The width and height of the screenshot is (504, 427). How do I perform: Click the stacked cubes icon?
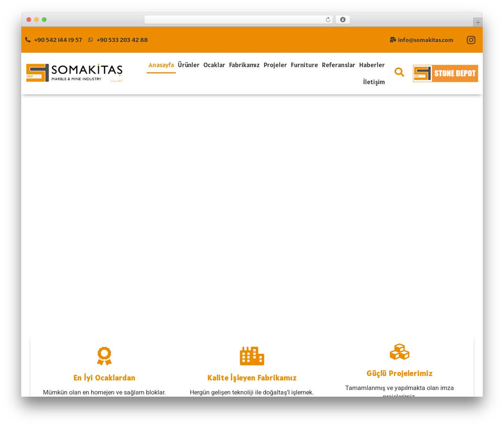click(399, 352)
